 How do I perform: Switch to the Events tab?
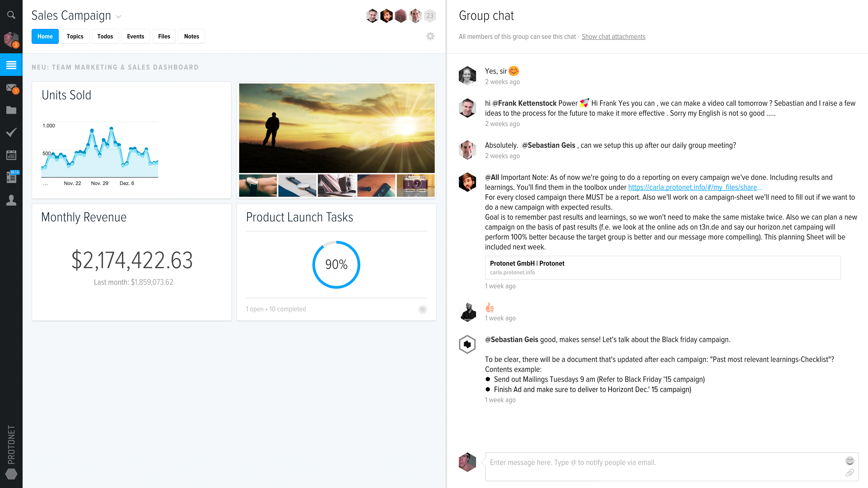pyautogui.click(x=135, y=36)
